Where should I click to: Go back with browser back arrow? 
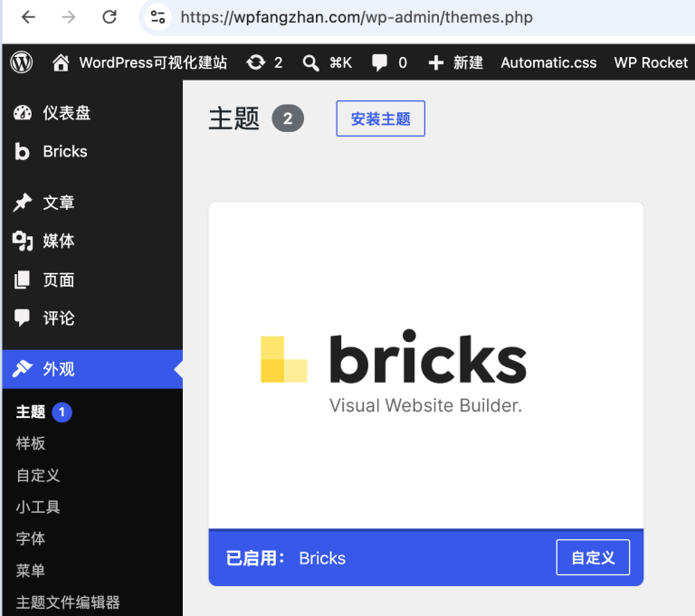click(28, 17)
